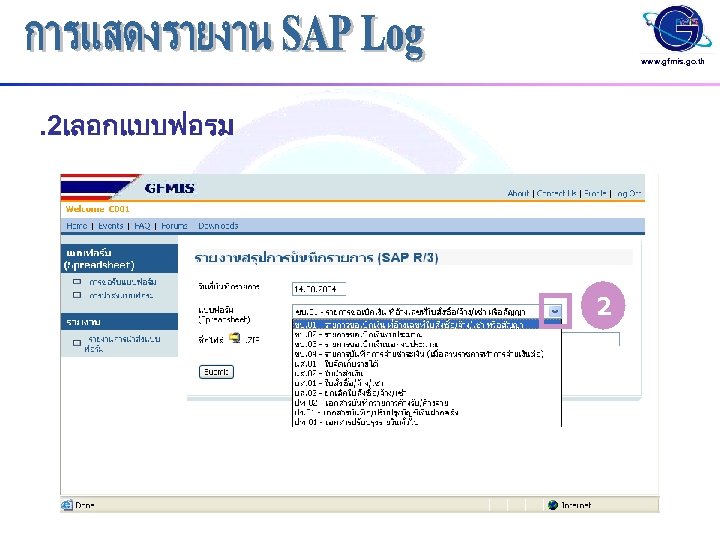This screenshot has width=720, height=540.
Task: Open the Events menu link
Action: (x=111, y=225)
